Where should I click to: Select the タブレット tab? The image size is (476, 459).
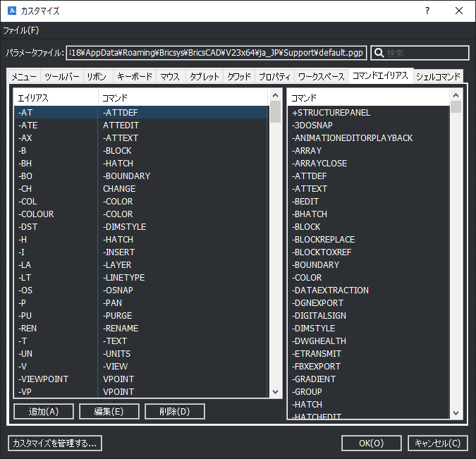(205, 76)
